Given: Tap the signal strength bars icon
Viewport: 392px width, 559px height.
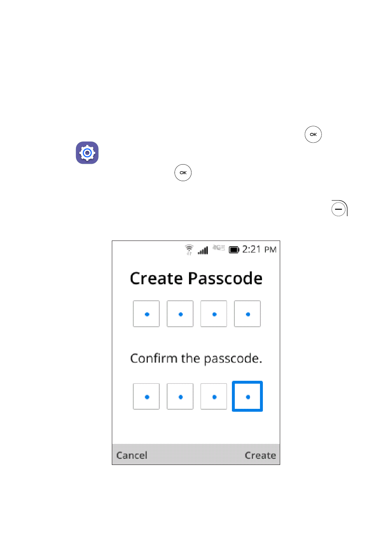Looking at the screenshot, I should tap(203, 250).
